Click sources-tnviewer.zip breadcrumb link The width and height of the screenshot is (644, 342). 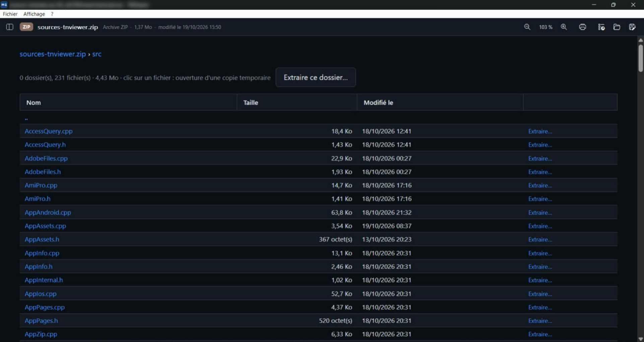(x=53, y=54)
